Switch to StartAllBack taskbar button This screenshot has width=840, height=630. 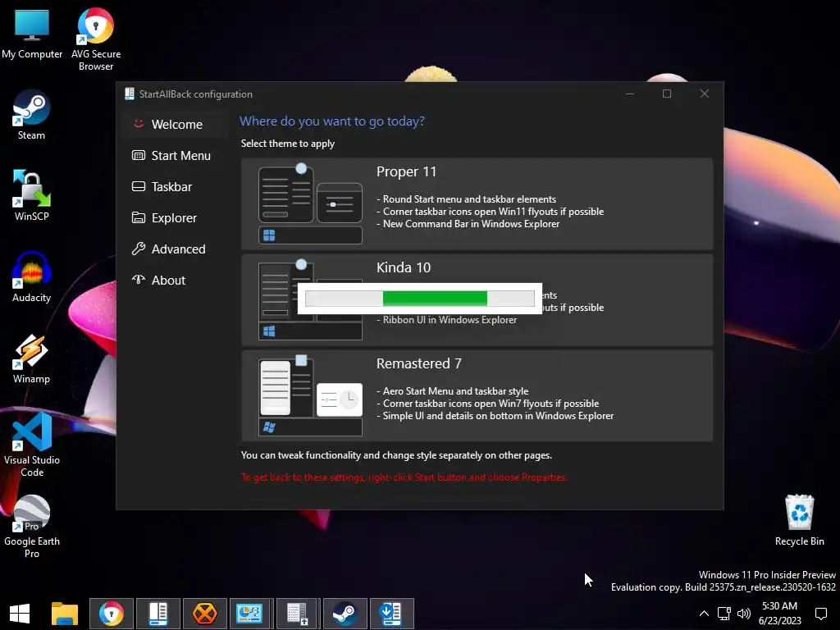pyautogui.click(x=158, y=614)
